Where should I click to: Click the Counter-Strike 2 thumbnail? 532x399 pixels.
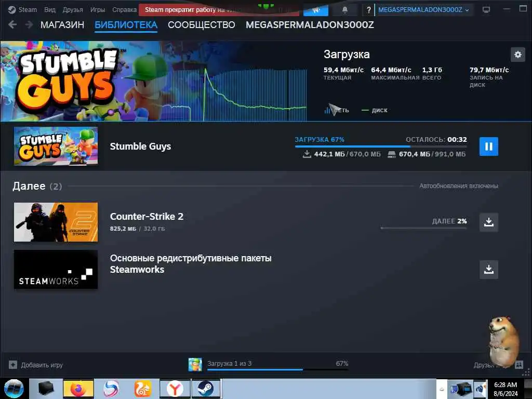point(56,222)
